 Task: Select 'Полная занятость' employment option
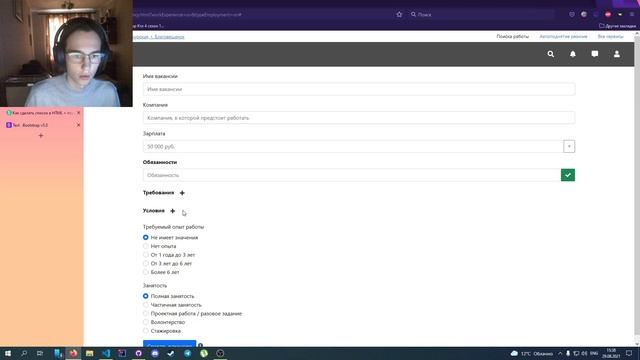[146, 296]
